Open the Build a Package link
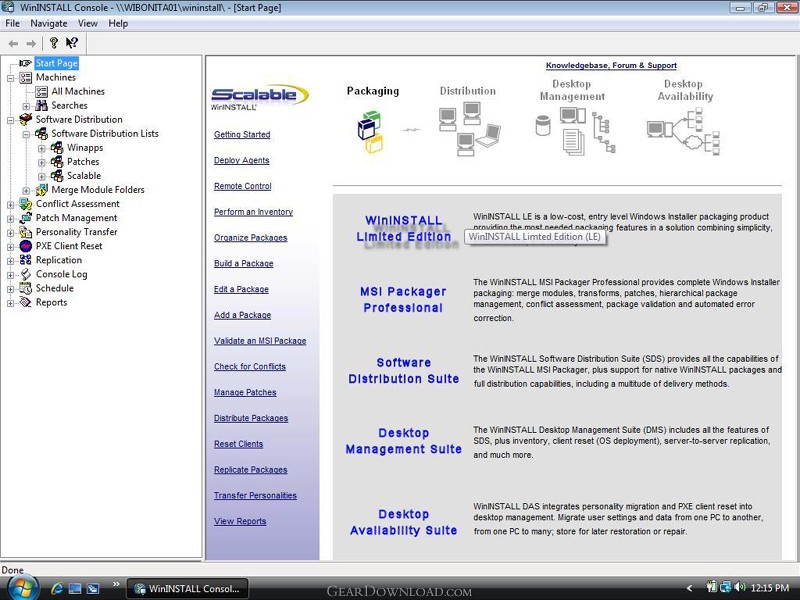This screenshot has width=800, height=600. pos(243,263)
